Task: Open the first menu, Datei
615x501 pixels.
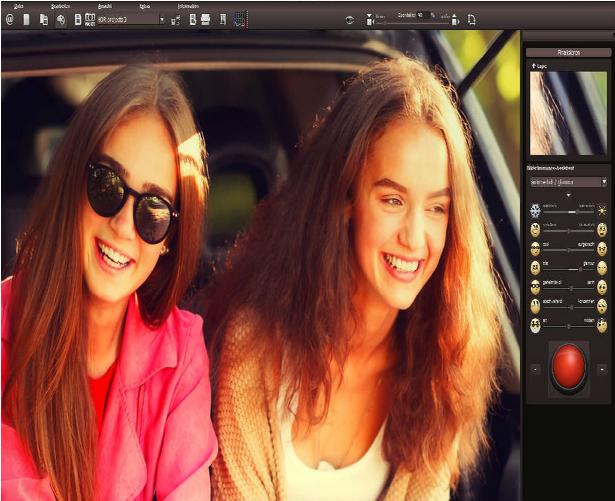Action: [18, 6]
